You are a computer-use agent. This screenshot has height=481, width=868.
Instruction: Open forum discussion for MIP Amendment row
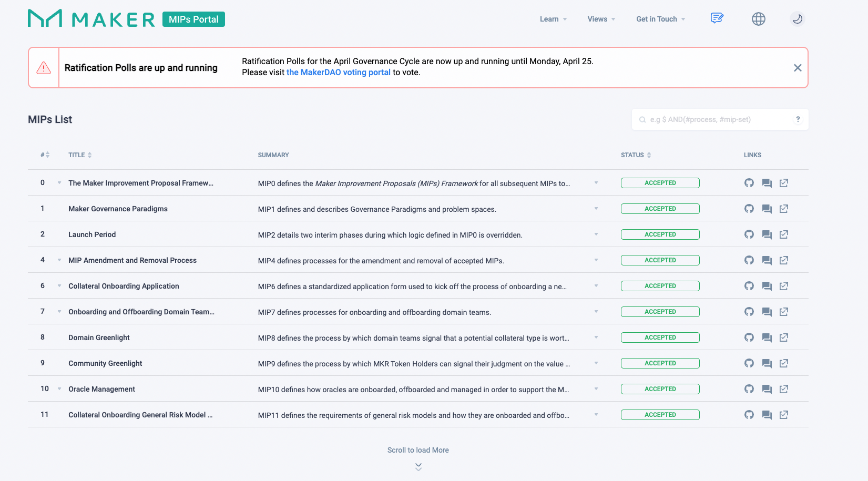click(767, 261)
